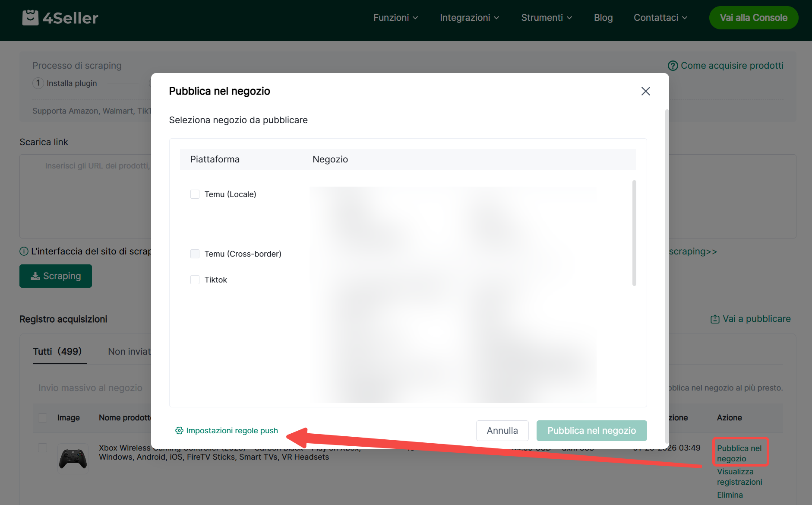Click the gear icon for push rules
812x505 pixels.
179,431
